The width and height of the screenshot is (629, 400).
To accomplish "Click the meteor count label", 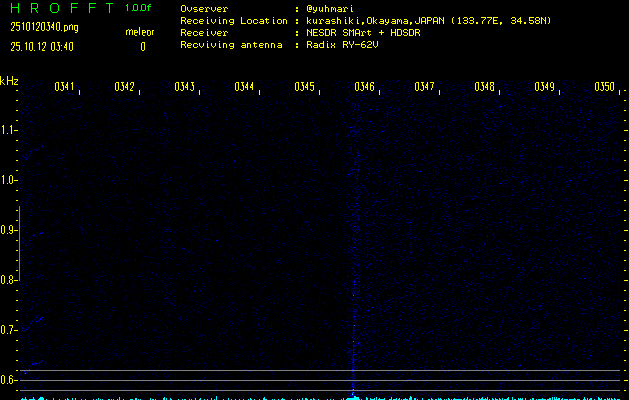I will point(140,32).
